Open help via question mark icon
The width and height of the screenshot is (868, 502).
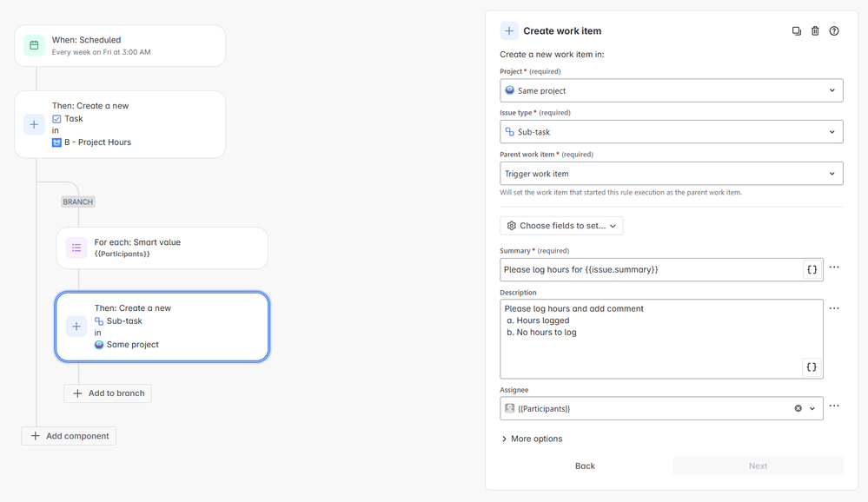[x=834, y=31]
